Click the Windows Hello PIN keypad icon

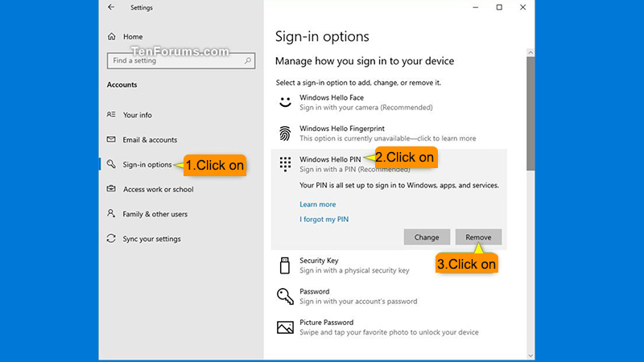tap(285, 164)
